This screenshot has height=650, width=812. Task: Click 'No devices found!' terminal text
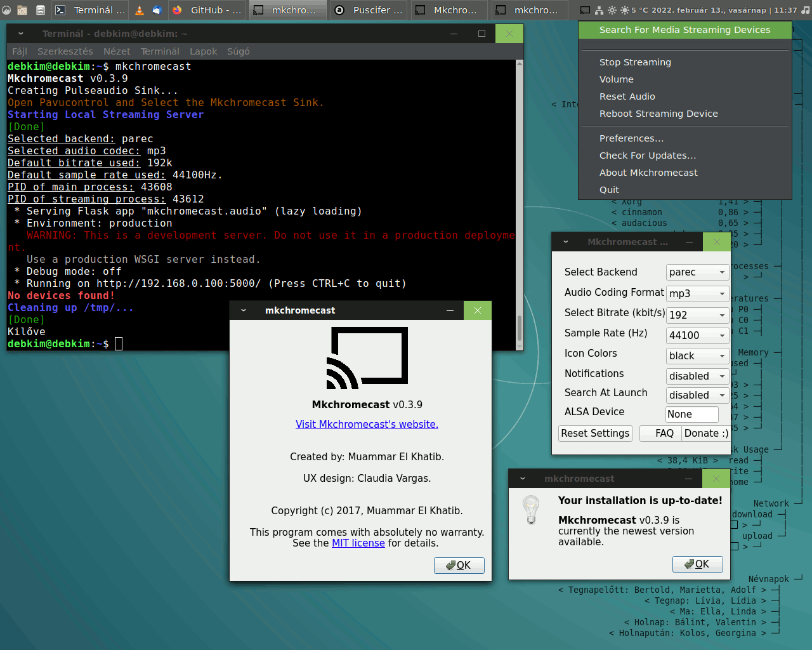click(x=62, y=296)
